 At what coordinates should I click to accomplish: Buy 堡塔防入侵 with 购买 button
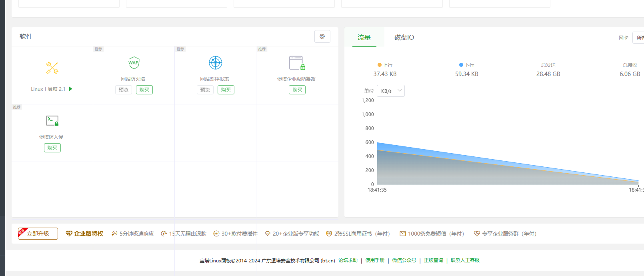pyautogui.click(x=52, y=148)
